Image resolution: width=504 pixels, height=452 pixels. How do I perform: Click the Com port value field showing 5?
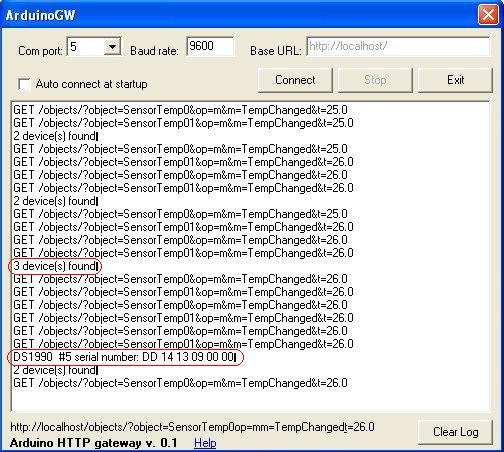86,47
